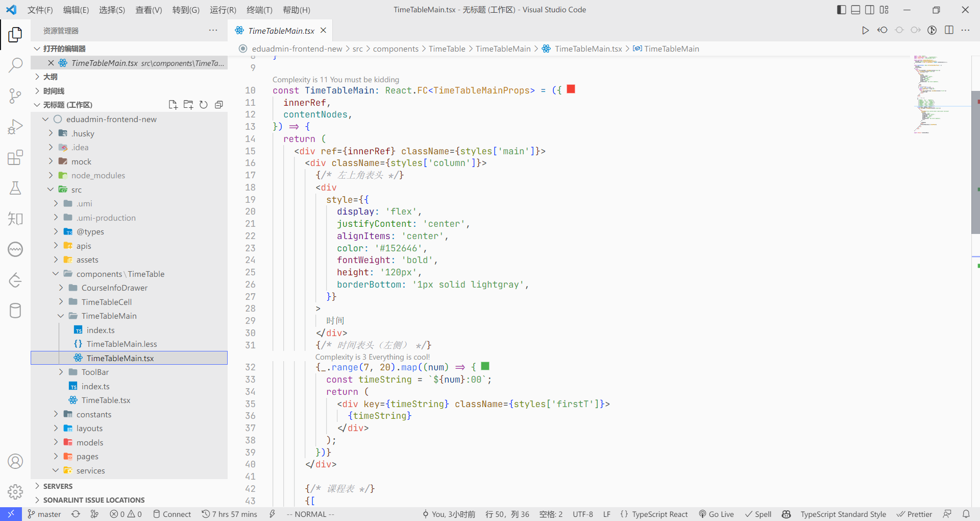Open the 终端(T) menu
The height and width of the screenshot is (521, 980).
click(x=259, y=10)
